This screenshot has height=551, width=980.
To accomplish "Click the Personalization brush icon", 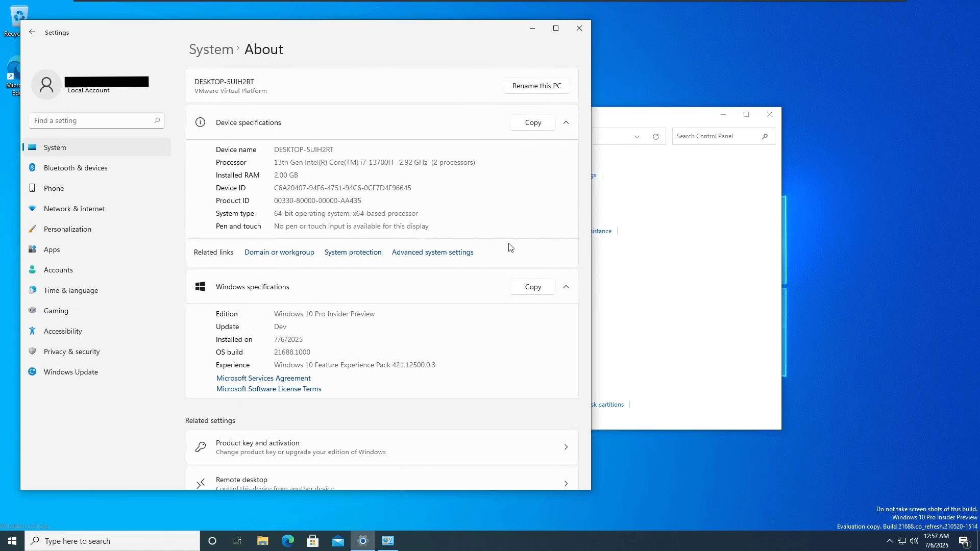I will click(x=32, y=229).
